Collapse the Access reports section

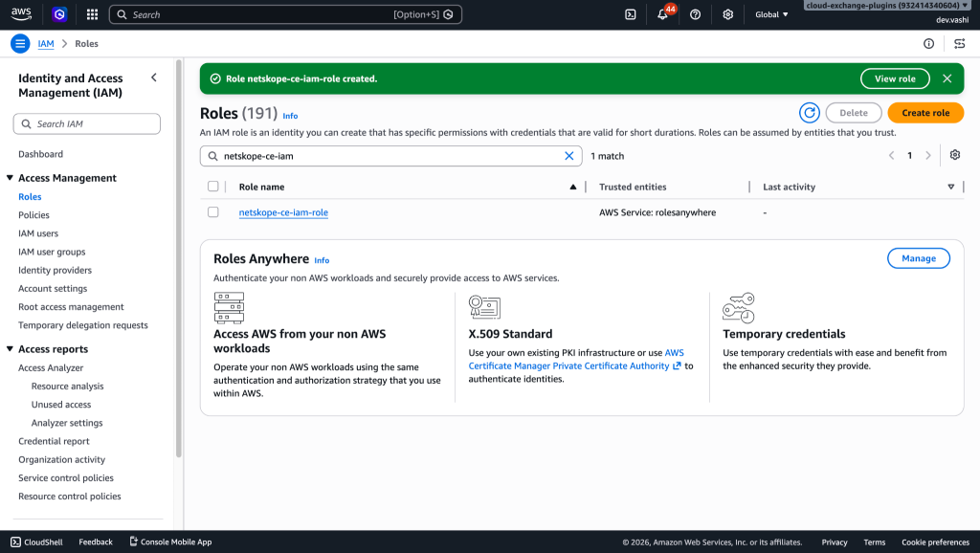pos(10,349)
